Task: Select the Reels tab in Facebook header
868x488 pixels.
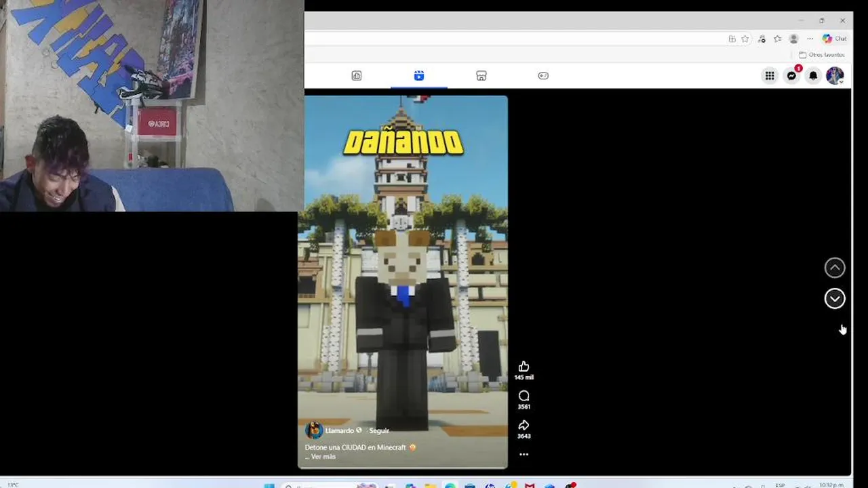Action: [419, 76]
